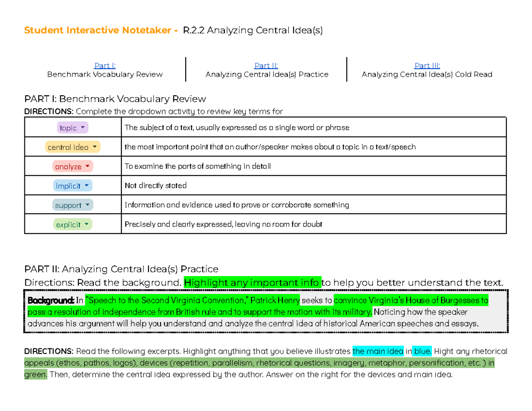This screenshot has height=411, width=532.
Task: Click the "Part I:" navigation link
Action: coord(105,65)
